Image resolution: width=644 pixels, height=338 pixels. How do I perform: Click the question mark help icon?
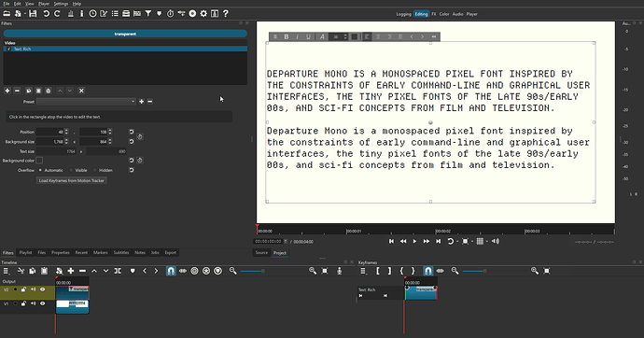point(226,14)
